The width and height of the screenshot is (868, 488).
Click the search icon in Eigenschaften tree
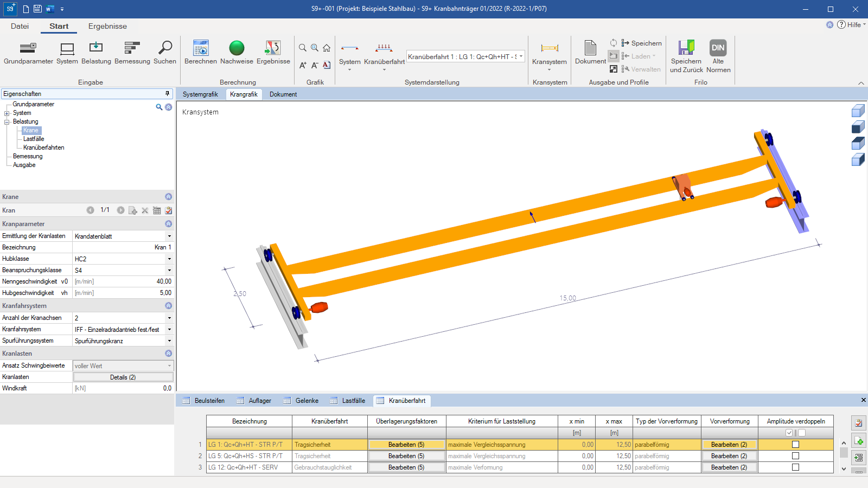159,107
